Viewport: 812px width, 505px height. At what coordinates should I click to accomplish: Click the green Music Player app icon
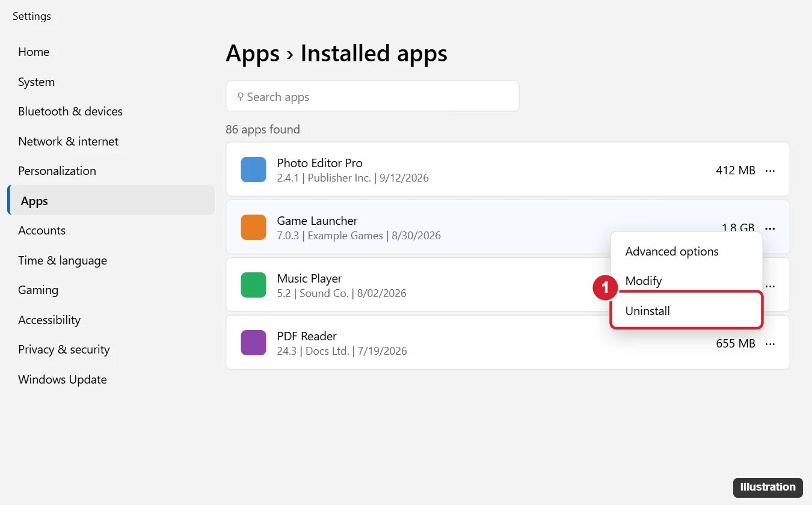tap(253, 285)
